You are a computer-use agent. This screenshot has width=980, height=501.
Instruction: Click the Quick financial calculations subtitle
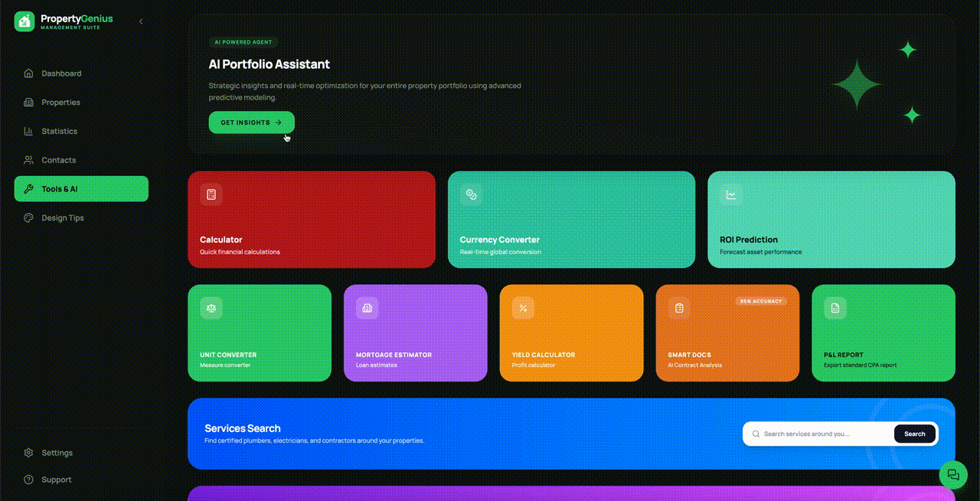point(240,252)
